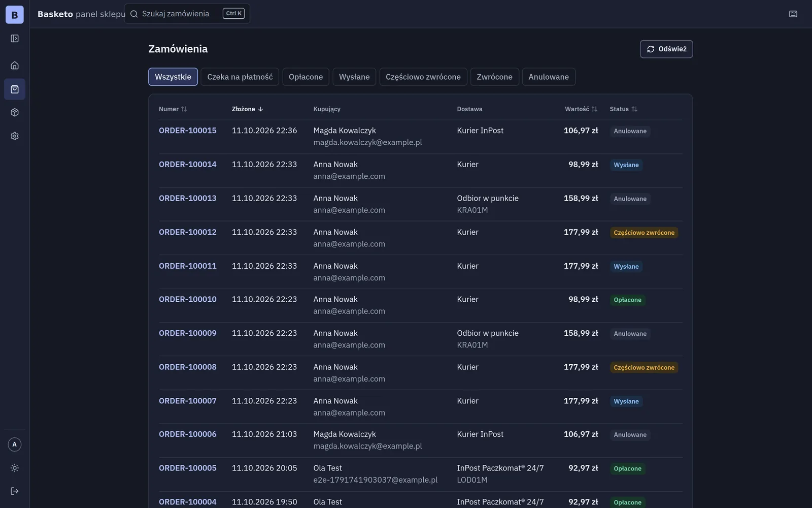Sort table by Wartość column
This screenshot has height=508, width=812.
(581, 109)
